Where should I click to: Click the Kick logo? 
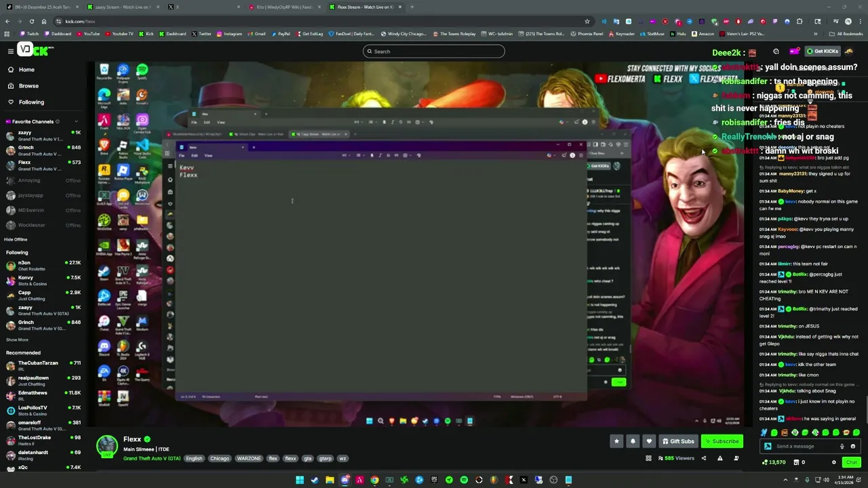pos(36,50)
